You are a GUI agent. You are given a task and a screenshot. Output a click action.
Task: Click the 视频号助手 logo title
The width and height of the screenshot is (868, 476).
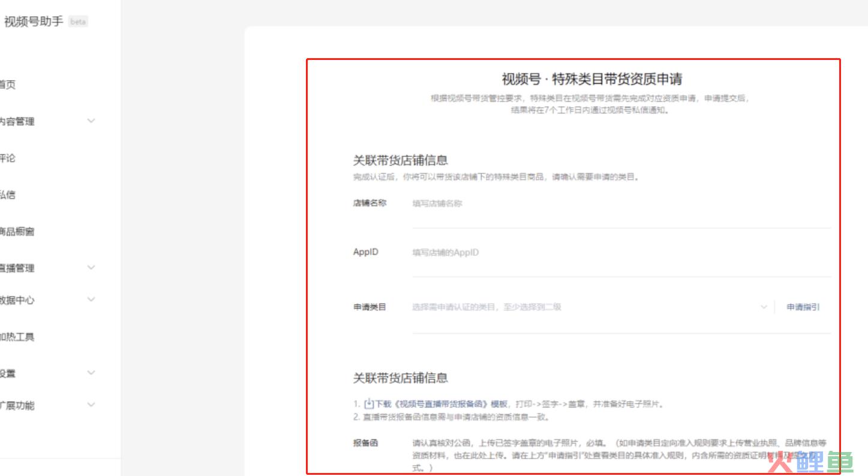coord(34,22)
